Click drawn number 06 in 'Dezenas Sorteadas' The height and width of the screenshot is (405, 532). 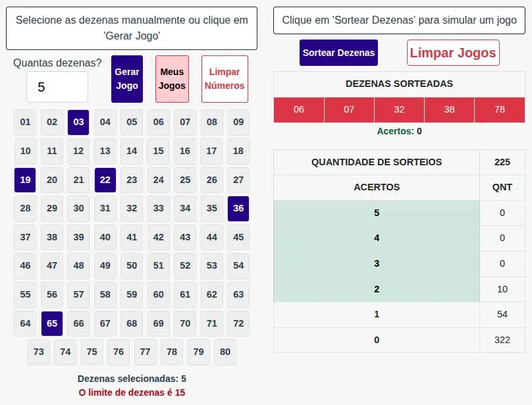coord(299,109)
